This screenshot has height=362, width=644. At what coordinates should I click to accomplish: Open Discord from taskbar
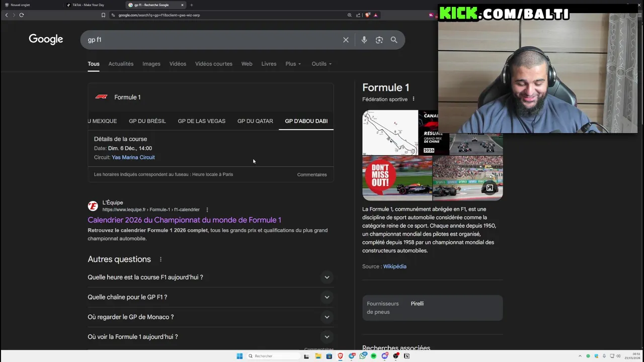click(385, 356)
